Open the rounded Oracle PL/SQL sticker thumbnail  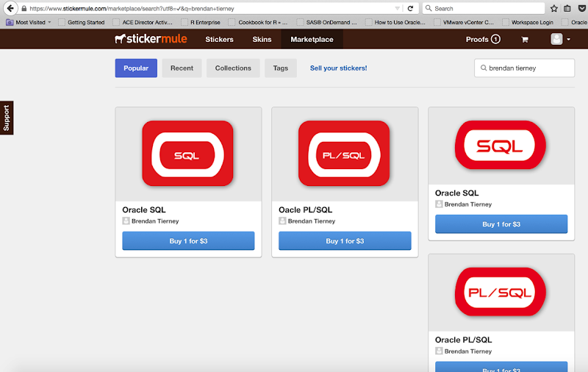(501, 292)
